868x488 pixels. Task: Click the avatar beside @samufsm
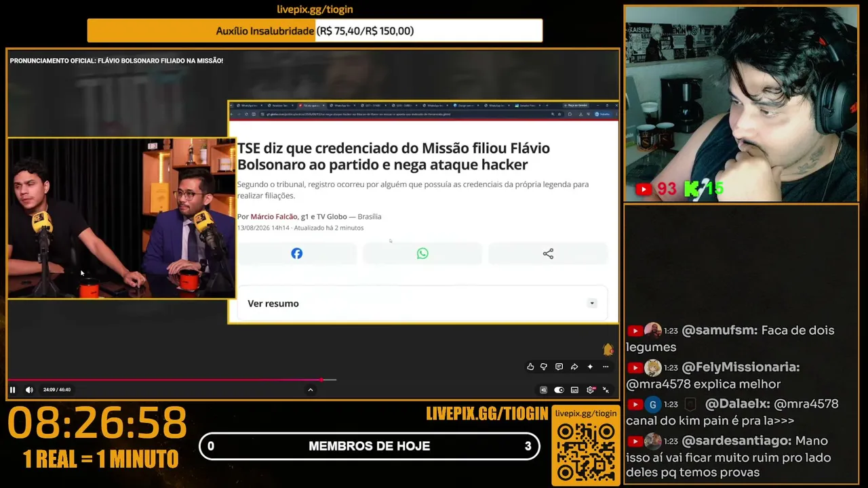(652, 331)
